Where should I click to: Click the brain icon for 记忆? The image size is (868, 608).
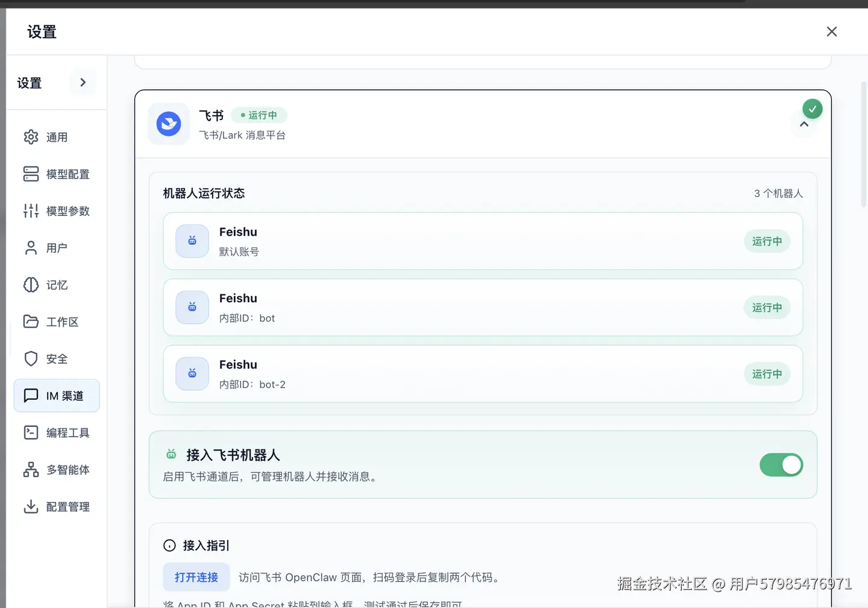[x=31, y=285]
